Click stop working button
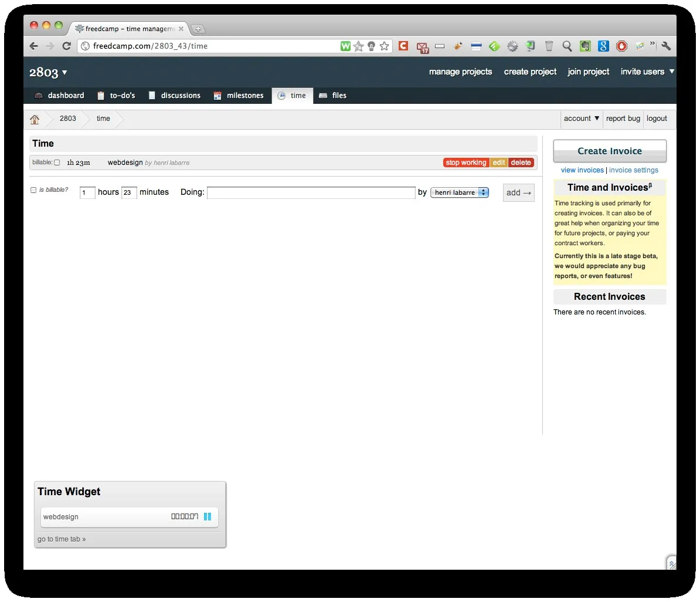Viewport: 700px width, 602px height. tap(466, 163)
